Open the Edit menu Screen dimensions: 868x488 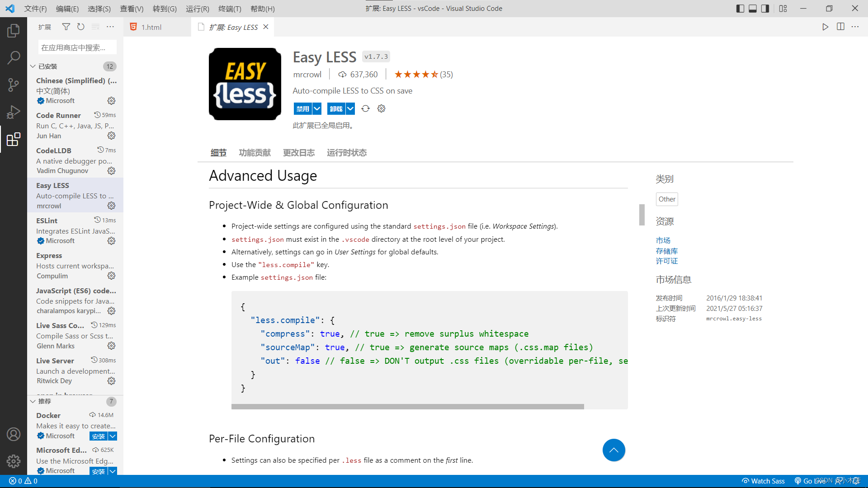(67, 9)
